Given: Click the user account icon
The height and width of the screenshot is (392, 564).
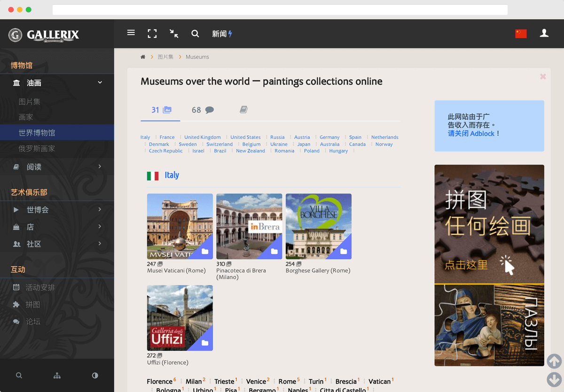Looking at the screenshot, I should tap(544, 33).
